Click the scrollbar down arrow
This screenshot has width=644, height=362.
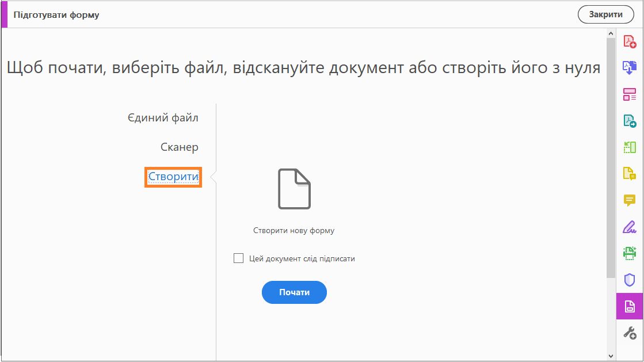pyautogui.click(x=612, y=355)
